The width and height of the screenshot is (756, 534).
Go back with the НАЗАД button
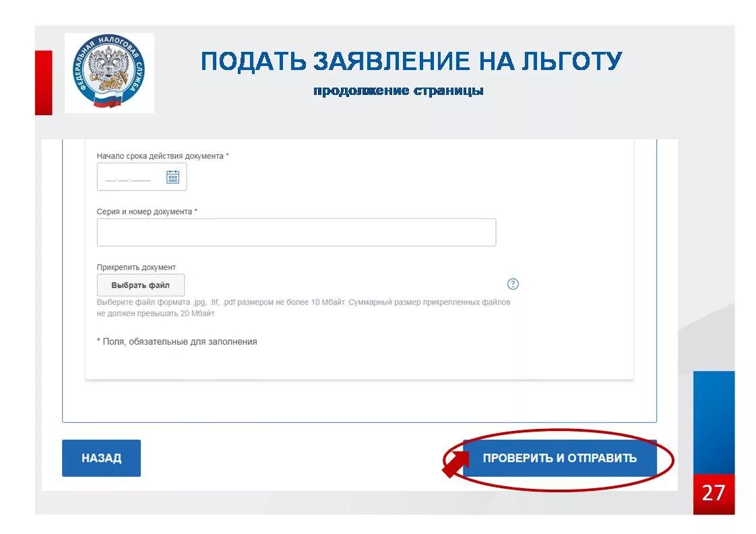coord(101,458)
